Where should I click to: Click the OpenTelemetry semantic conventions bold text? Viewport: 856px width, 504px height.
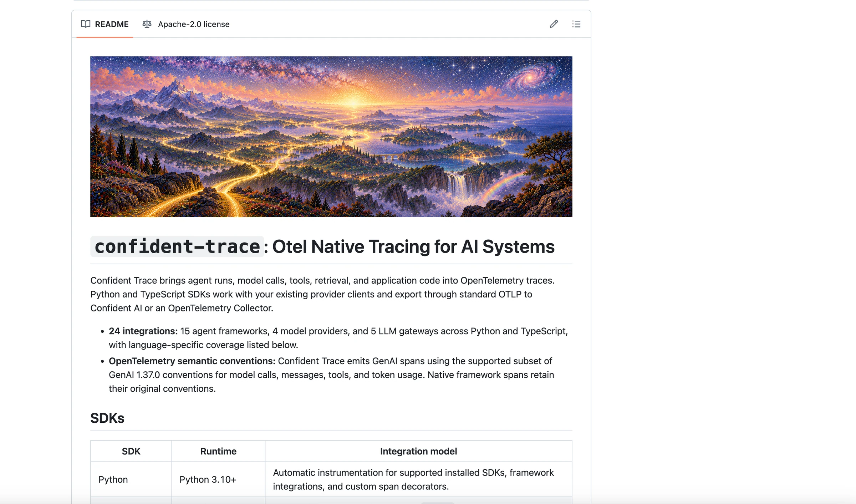(192, 361)
